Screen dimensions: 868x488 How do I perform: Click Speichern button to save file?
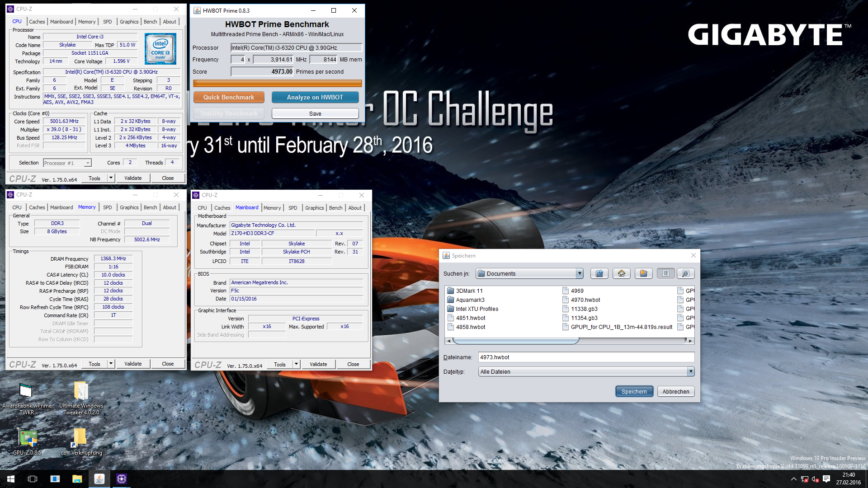point(634,391)
